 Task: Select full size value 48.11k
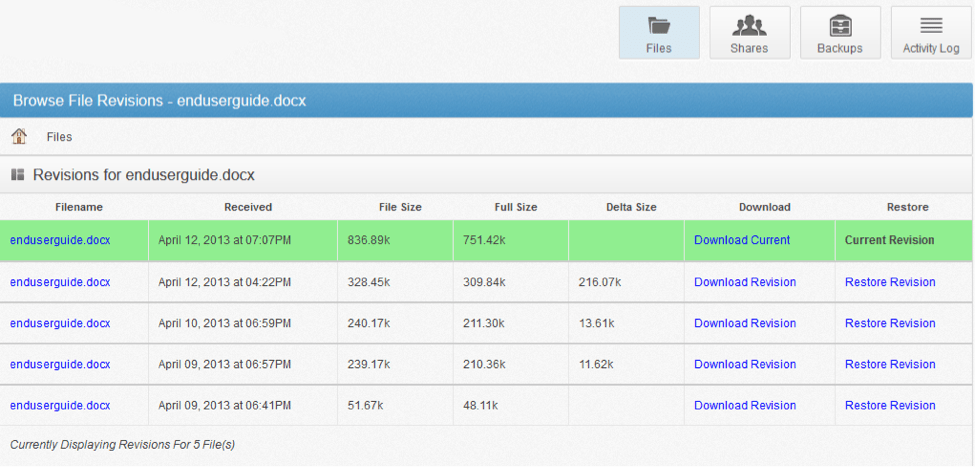pyautogui.click(x=481, y=405)
